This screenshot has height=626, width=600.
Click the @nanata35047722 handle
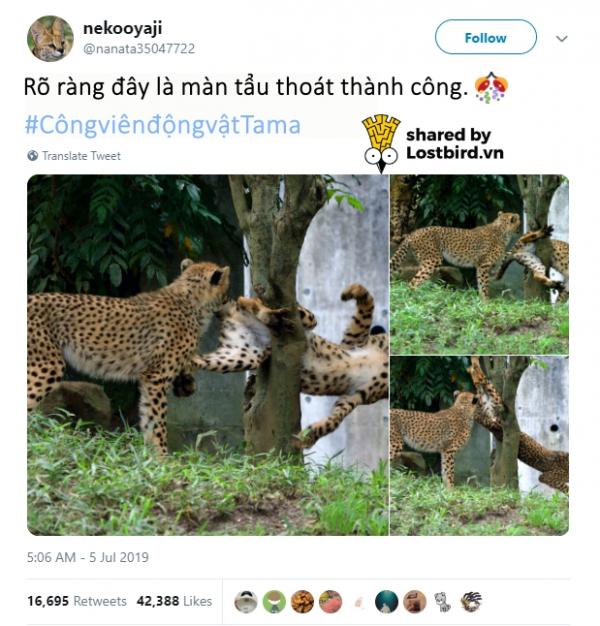pyautogui.click(x=139, y=49)
